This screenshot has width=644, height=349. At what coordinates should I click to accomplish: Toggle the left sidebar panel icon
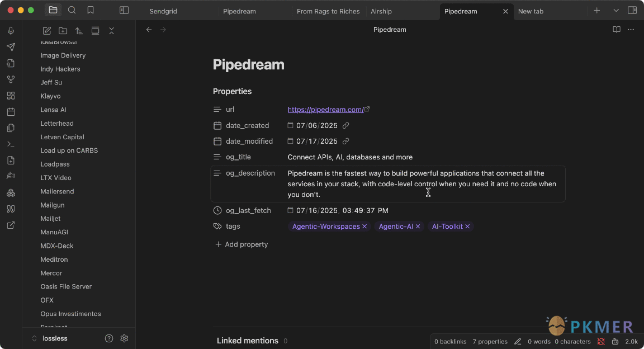pyautogui.click(x=124, y=10)
